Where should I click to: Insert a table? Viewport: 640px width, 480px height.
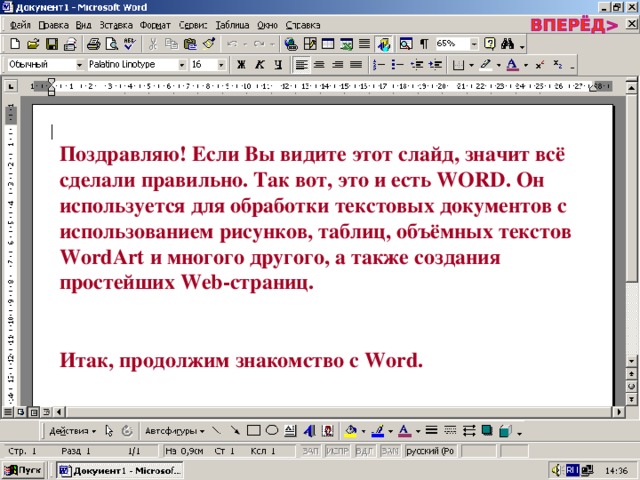point(328,44)
